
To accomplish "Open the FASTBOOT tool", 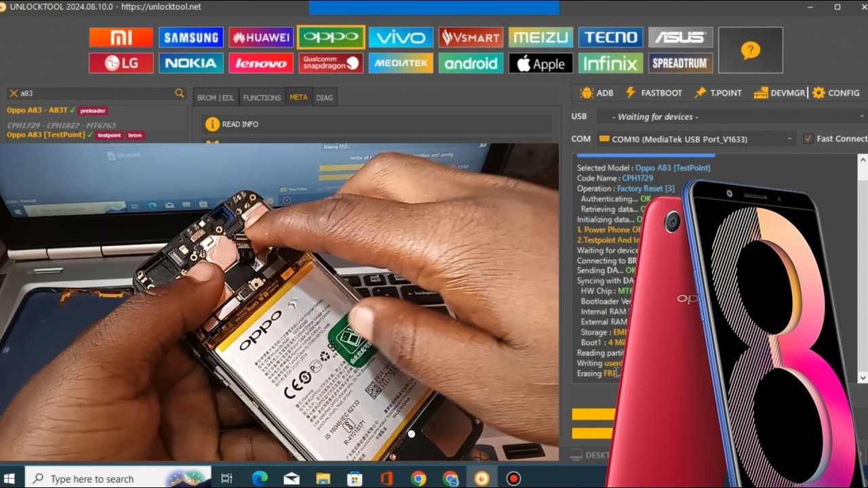I will tap(654, 93).
